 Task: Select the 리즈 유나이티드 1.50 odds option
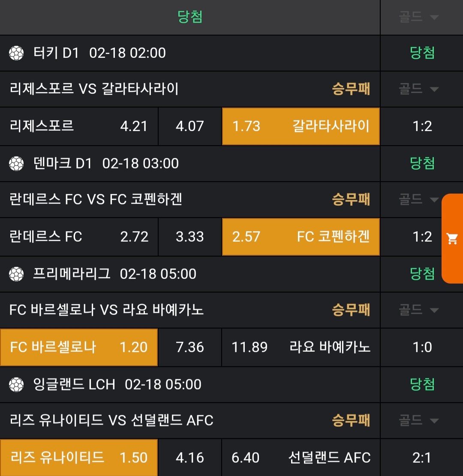[79, 458]
